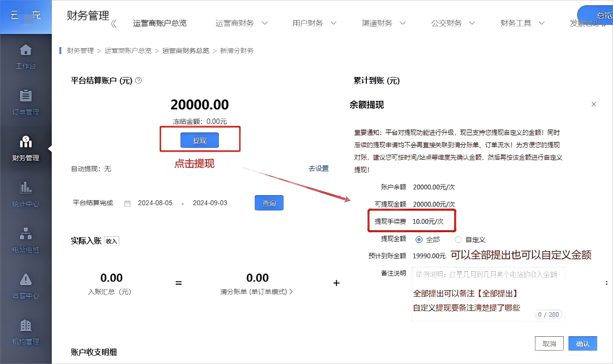Click the 提现手续费 10.00元/次 value
Image resolution: width=613 pixels, height=364 pixels.
[428, 221]
